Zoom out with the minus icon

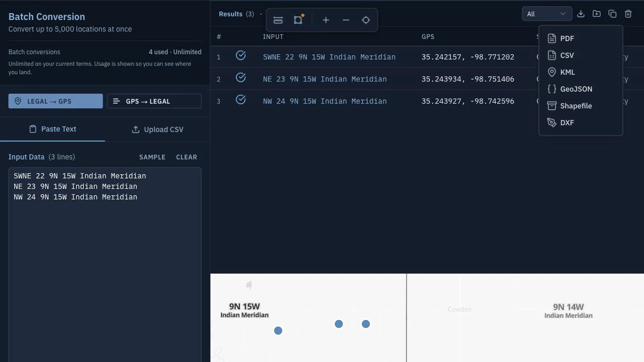(x=346, y=20)
